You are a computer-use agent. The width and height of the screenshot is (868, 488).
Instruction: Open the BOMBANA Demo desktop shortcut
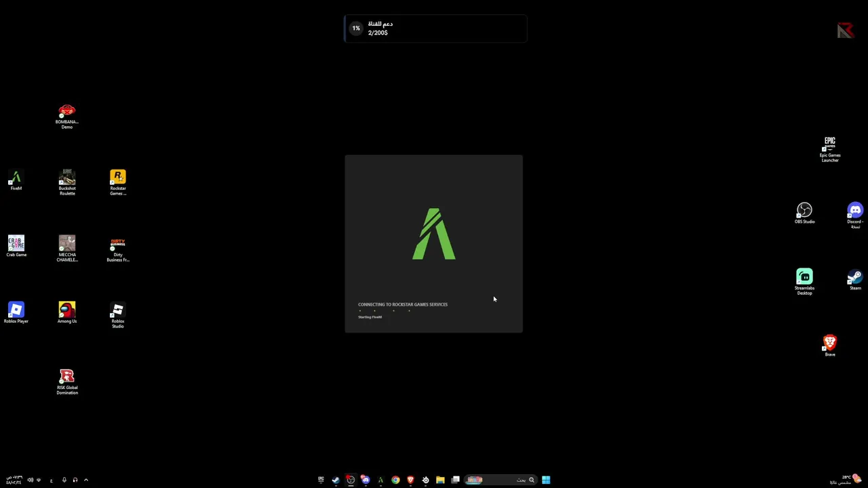click(66, 117)
